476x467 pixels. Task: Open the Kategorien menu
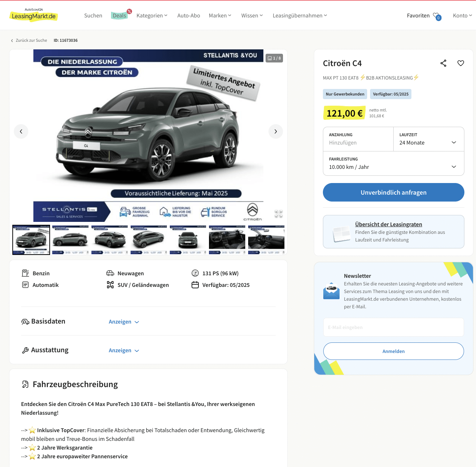click(x=152, y=16)
